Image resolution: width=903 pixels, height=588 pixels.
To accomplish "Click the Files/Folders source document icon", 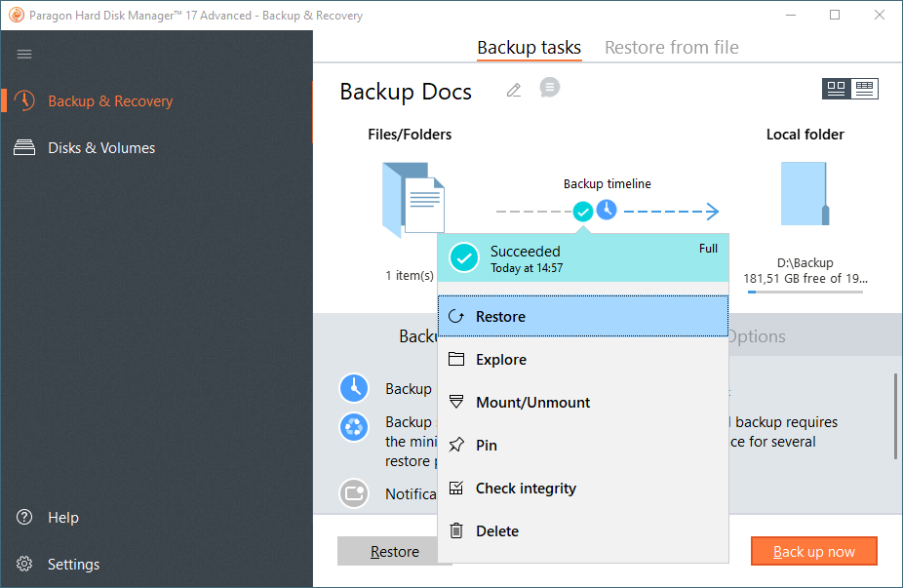I will 413,200.
